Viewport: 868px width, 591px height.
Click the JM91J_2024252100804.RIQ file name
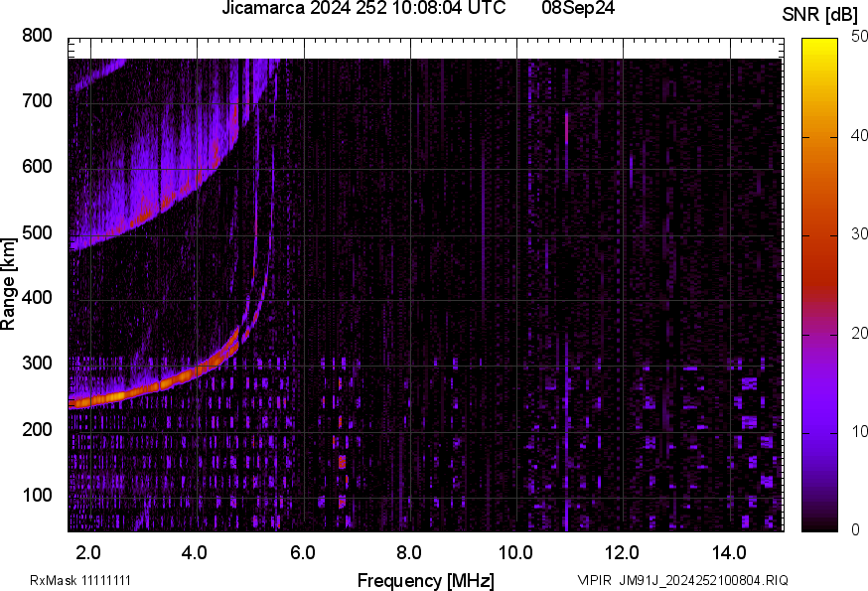click(703, 580)
